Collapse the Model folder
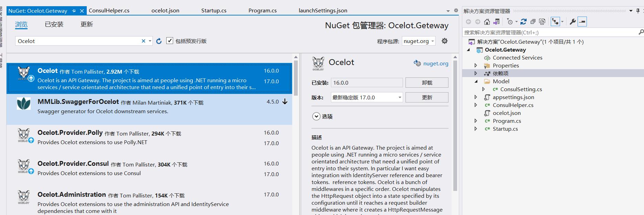The width and height of the screenshot is (644, 215). (476, 82)
